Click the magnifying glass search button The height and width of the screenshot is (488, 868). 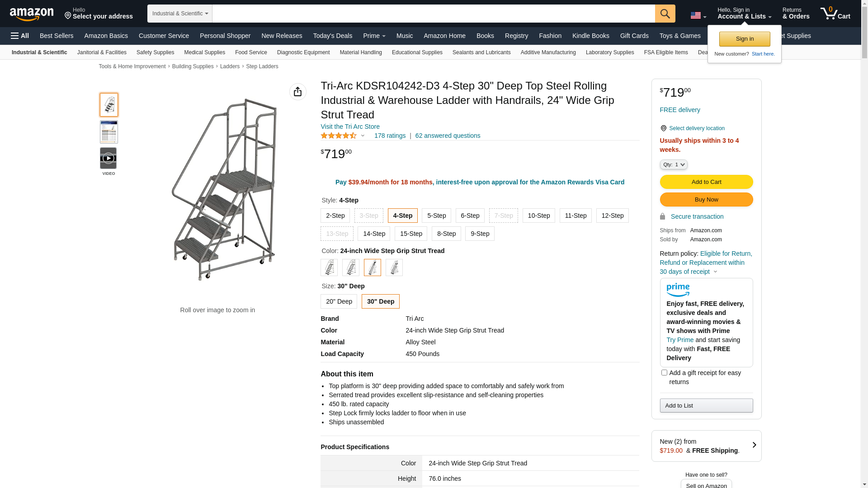(665, 14)
